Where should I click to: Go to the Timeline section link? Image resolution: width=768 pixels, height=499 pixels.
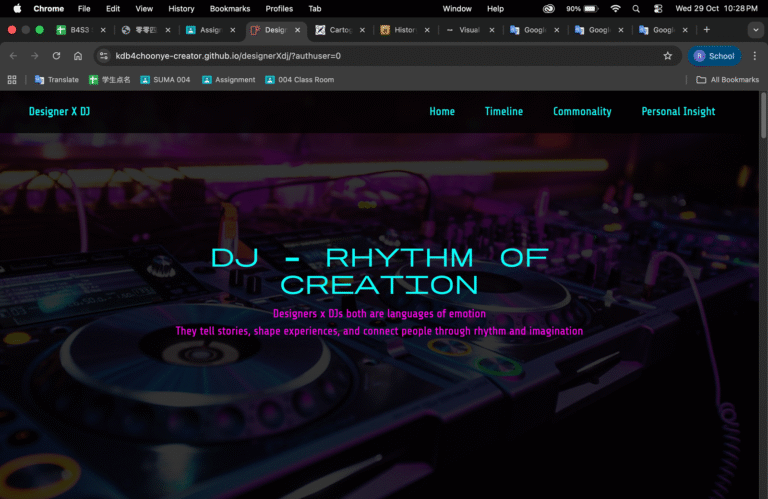503,112
